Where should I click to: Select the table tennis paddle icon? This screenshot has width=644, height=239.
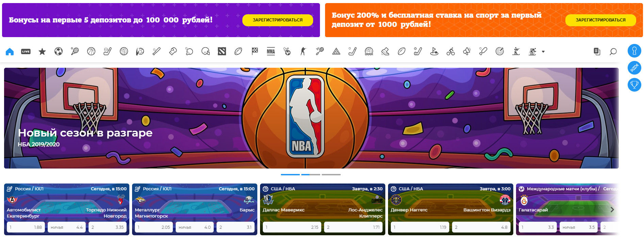click(189, 51)
